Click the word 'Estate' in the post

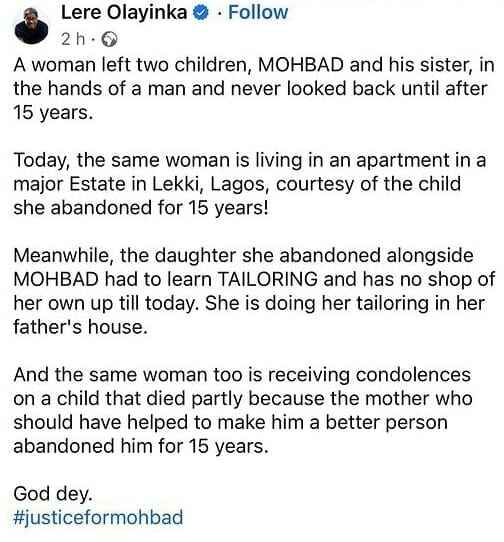(97, 184)
